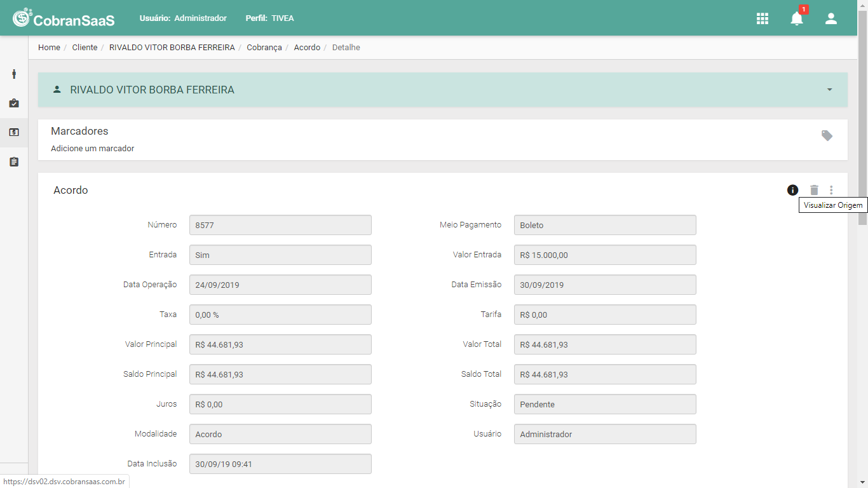Click the Taxa field 0,00 %
The height and width of the screenshot is (488, 868).
(x=280, y=315)
